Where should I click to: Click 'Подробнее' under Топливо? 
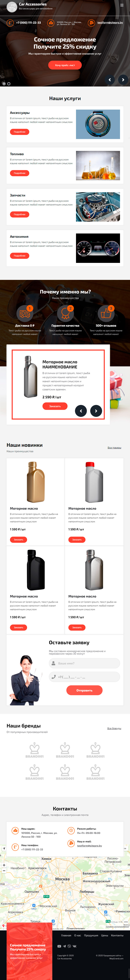(19, 173)
